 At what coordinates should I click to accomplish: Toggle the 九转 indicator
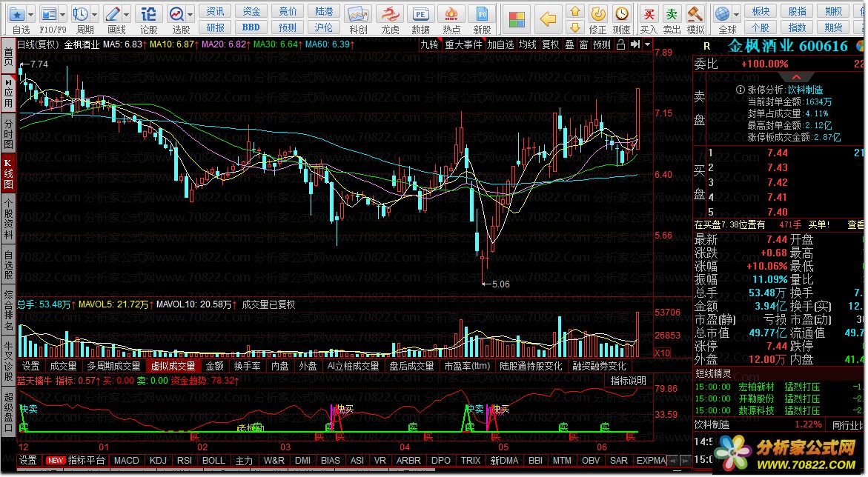click(x=429, y=44)
